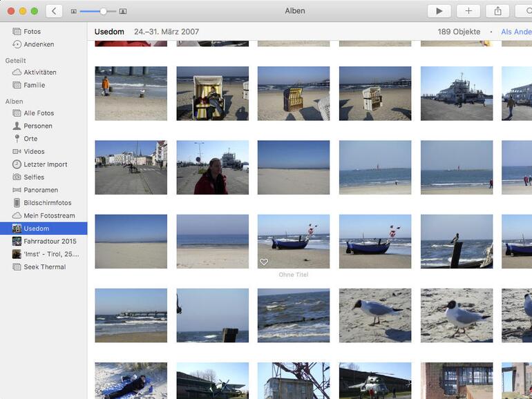The image size is (532, 399).
Task: Open the Fahrradtour 2015 album
Action: (x=50, y=242)
